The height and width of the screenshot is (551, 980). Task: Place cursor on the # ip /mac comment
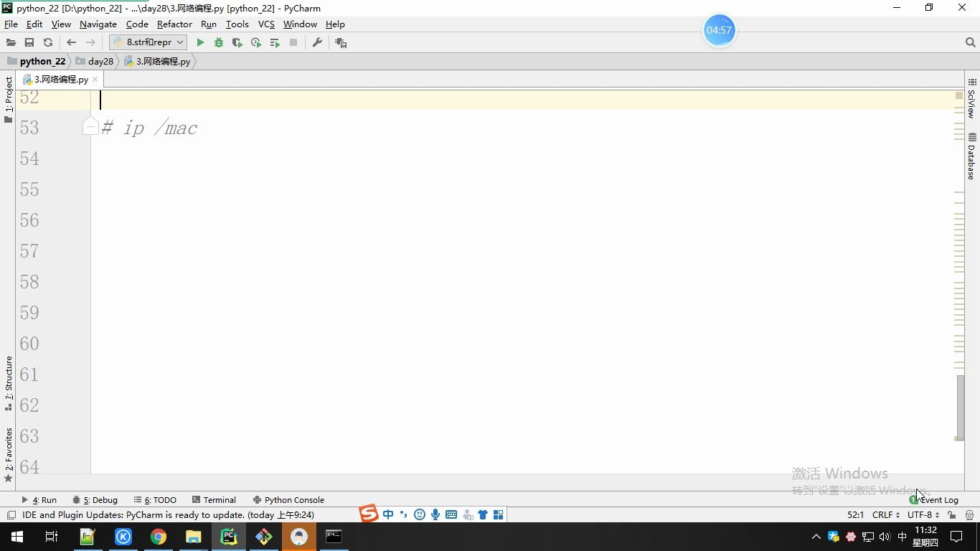click(x=149, y=128)
